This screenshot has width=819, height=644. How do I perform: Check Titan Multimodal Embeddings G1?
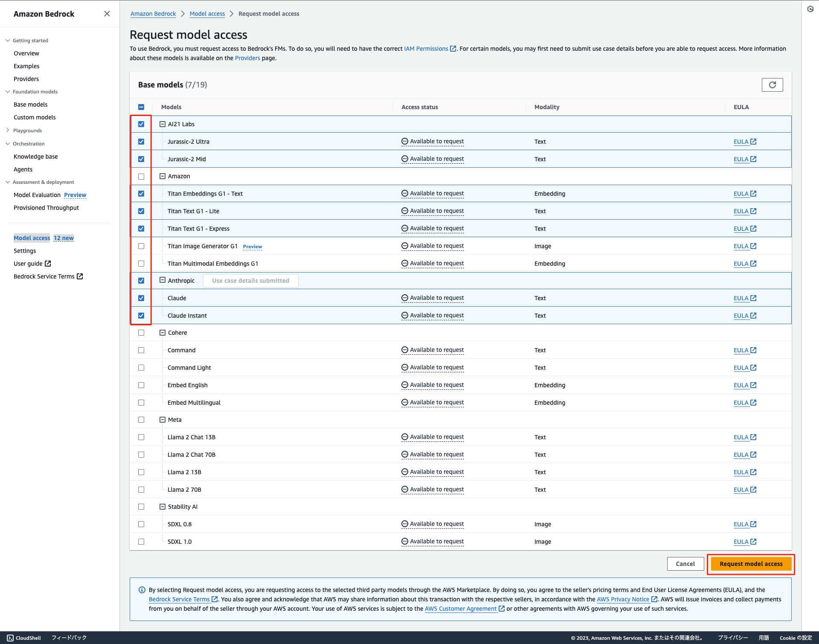coord(141,264)
